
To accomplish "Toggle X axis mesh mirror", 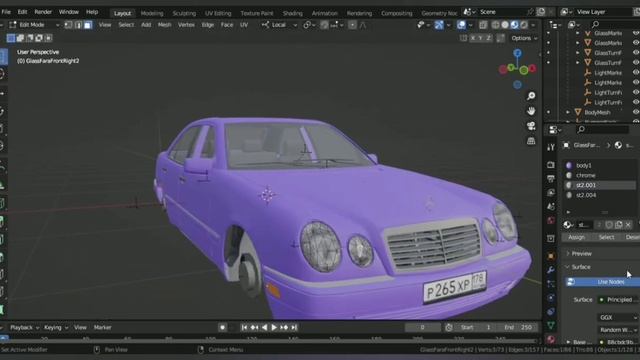I will tap(473, 38).
